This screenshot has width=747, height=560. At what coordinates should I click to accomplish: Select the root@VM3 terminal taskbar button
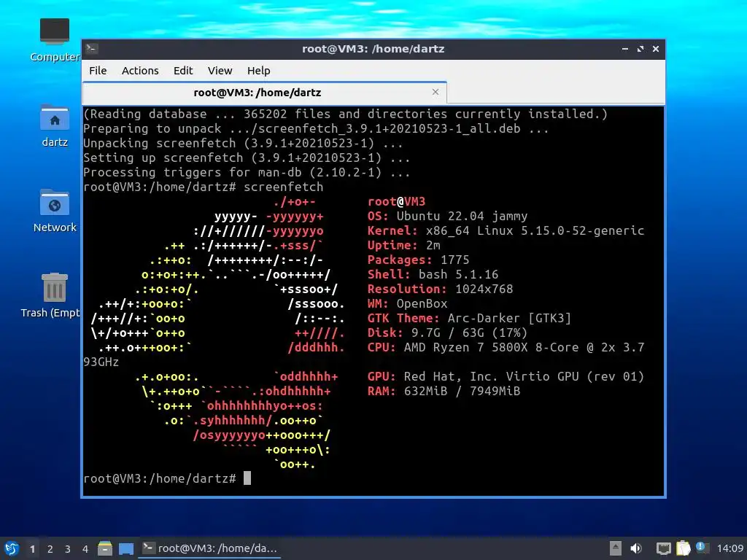[209, 548]
